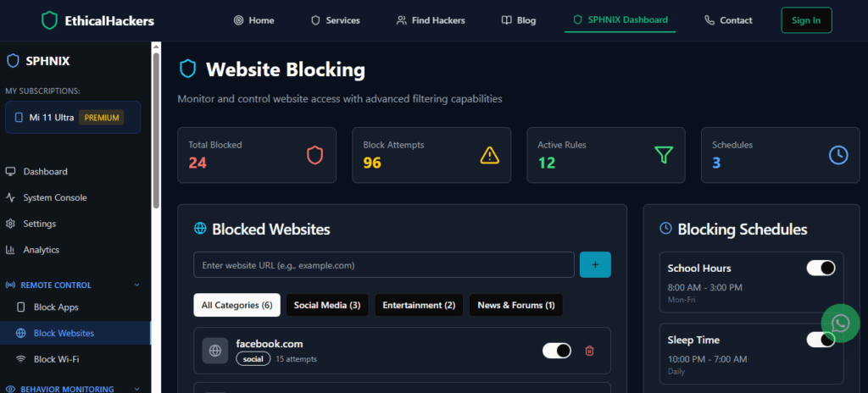
Task: Click the EthicalHackers shield logo icon
Action: pos(50,20)
